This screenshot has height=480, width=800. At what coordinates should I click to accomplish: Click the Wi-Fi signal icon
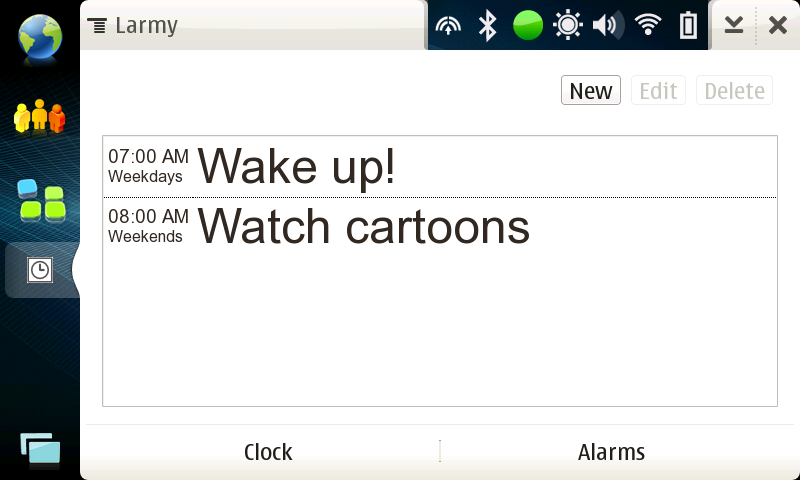[648, 24]
